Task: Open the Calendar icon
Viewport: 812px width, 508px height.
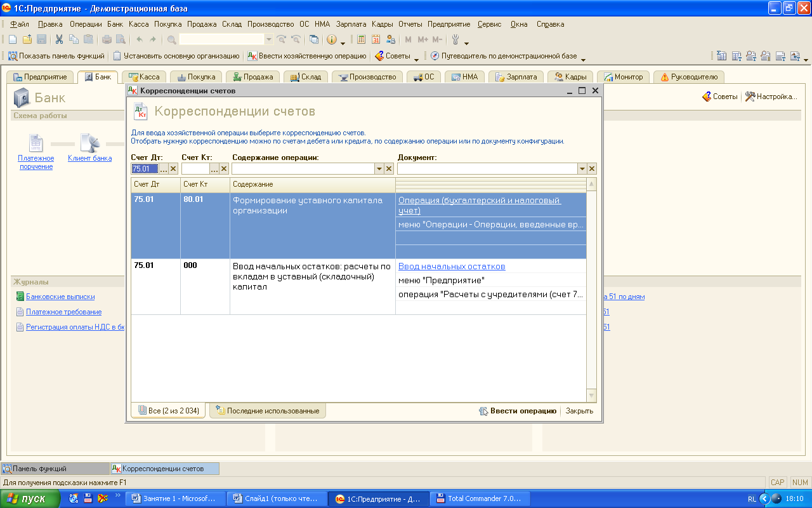Action: (x=376, y=39)
